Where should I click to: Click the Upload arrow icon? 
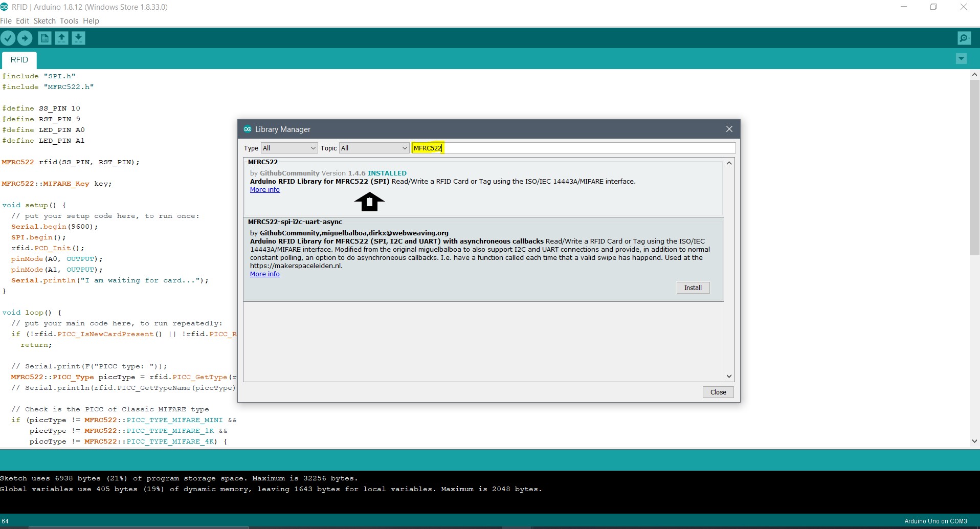point(25,38)
